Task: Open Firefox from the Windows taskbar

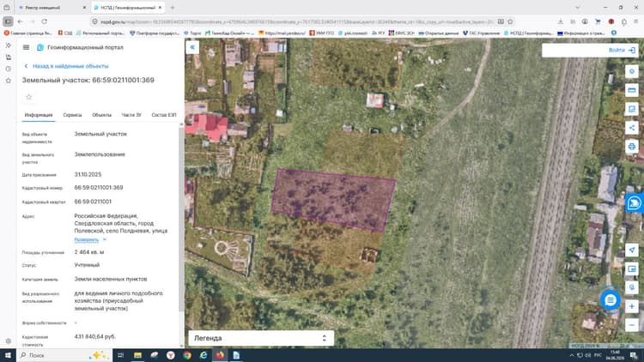Action: coord(220,355)
